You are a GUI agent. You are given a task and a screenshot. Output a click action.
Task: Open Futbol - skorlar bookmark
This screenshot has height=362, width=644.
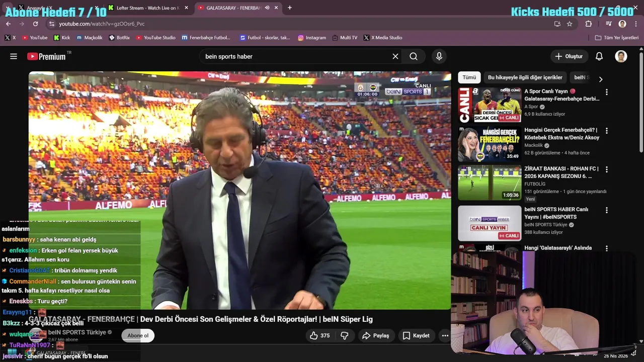pyautogui.click(x=265, y=38)
